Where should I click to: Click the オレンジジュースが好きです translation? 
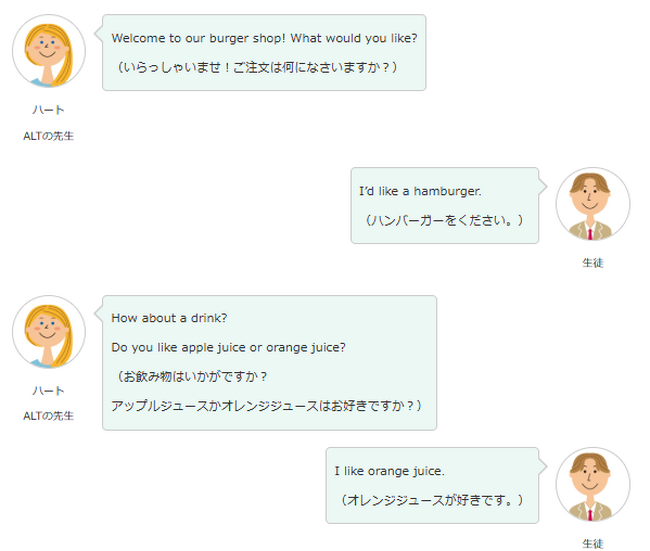pyautogui.click(x=432, y=500)
